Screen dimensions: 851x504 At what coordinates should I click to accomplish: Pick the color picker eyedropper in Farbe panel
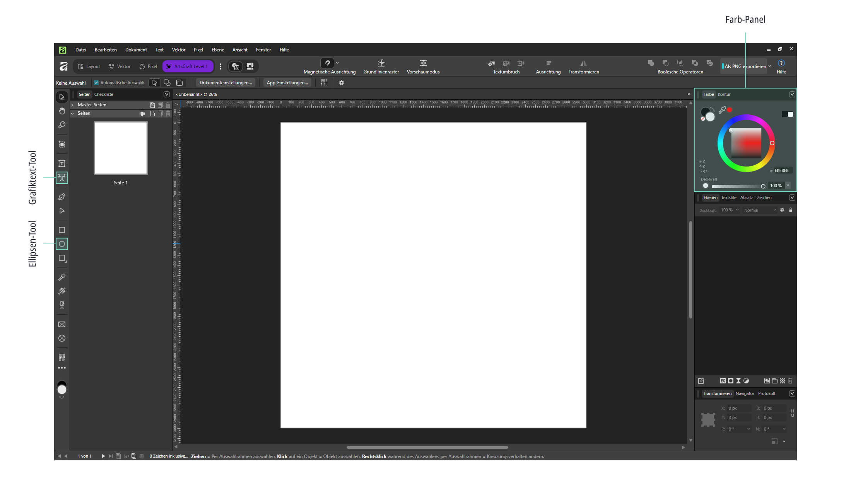pos(722,110)
